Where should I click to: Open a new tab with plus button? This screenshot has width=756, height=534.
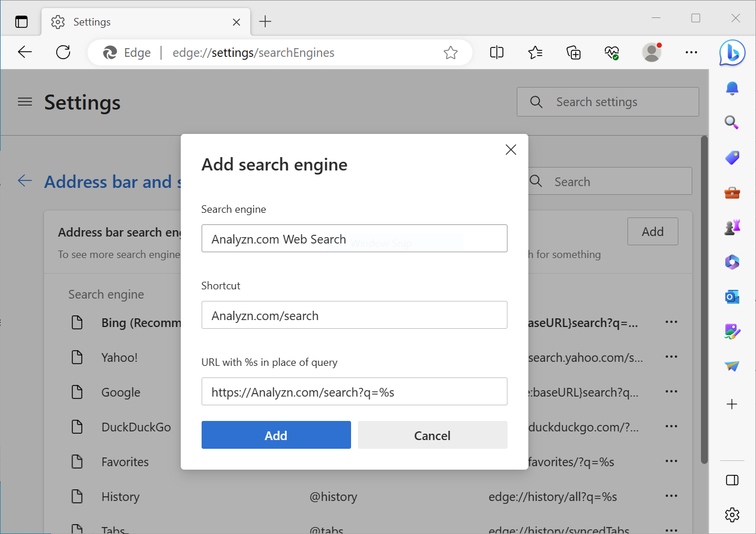(x=265, y=22)
